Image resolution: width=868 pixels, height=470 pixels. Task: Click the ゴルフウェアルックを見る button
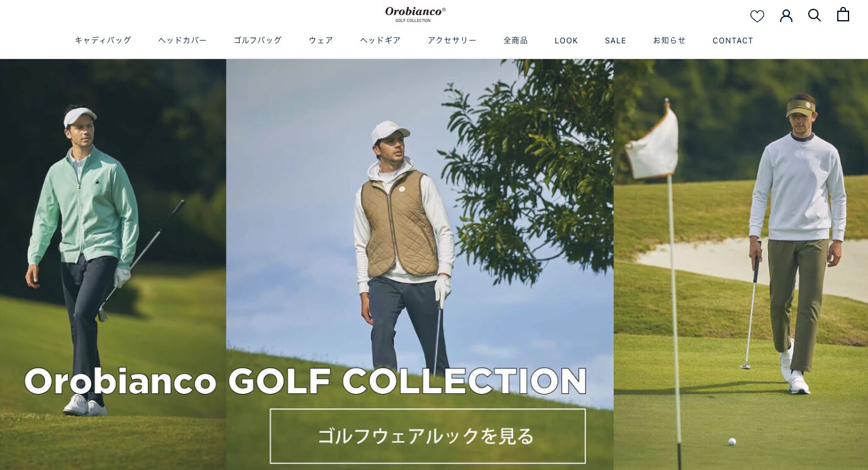click(428, 436)
